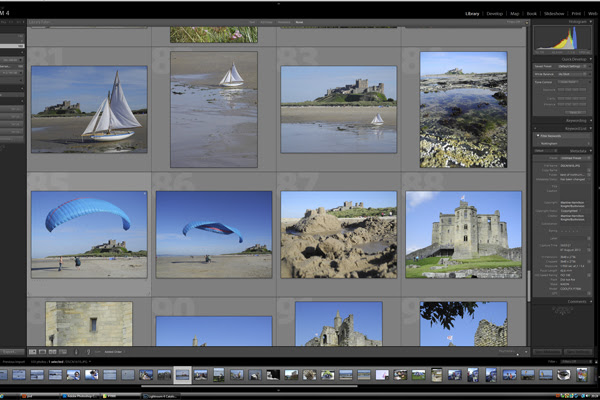Switch to the Slideshow module
Screen dimensions: 600x400
coord(552,14)
